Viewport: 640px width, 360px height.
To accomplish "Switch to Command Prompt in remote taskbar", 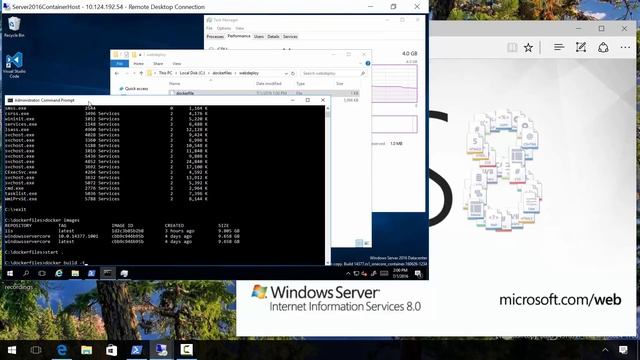I will tap(108, 273).
